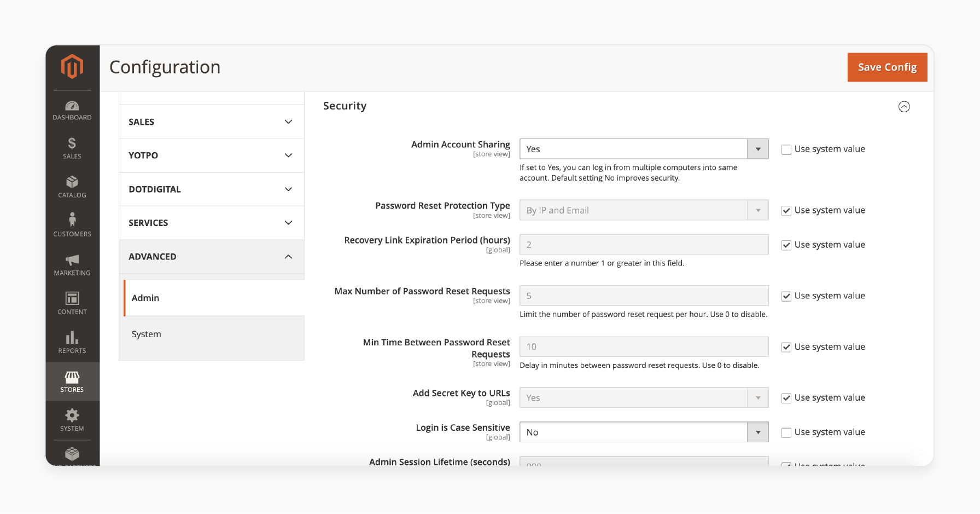Uncheck Use system value for Min Time Between Password Reset Requests

click(786, 347)
